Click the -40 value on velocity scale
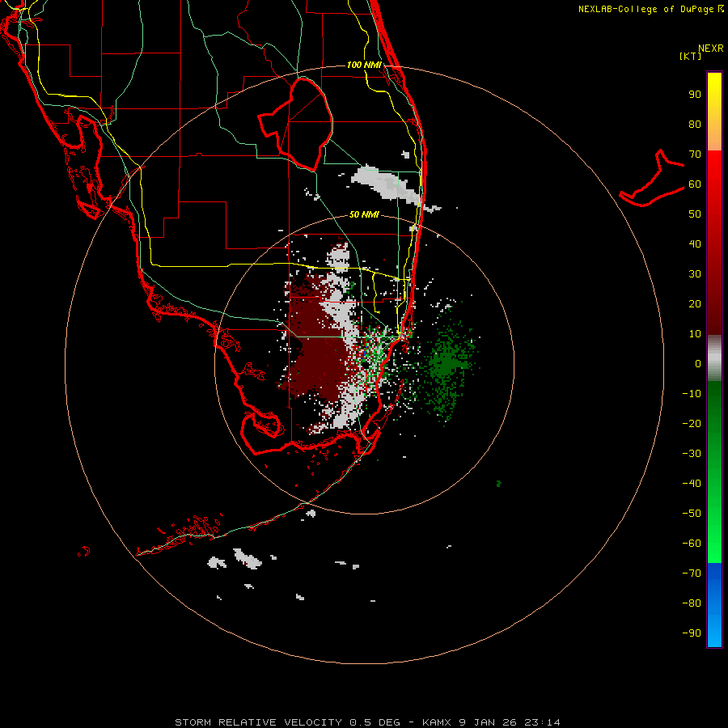728x728 pixels. (x=692, y=484)
